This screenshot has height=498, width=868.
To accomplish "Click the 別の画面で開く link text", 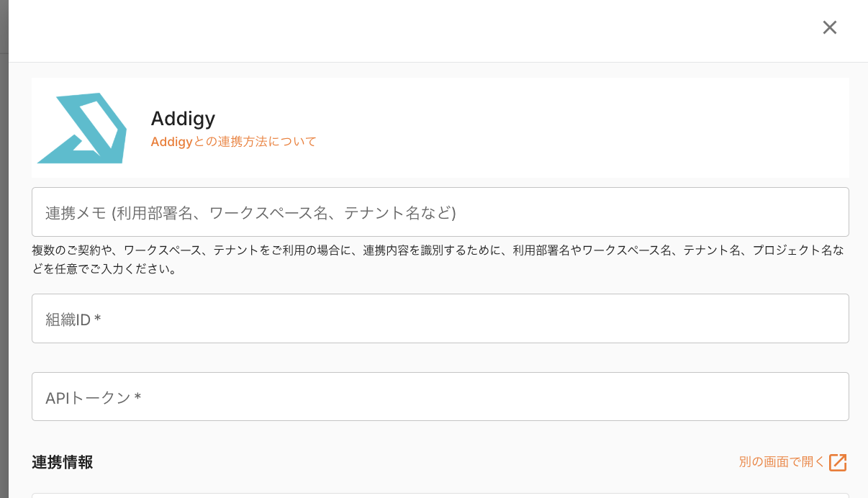I will (x=782, y=462).
